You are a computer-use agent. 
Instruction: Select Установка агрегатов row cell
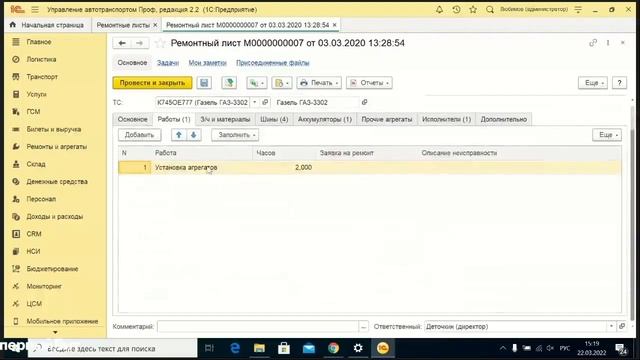click(202, 167)
